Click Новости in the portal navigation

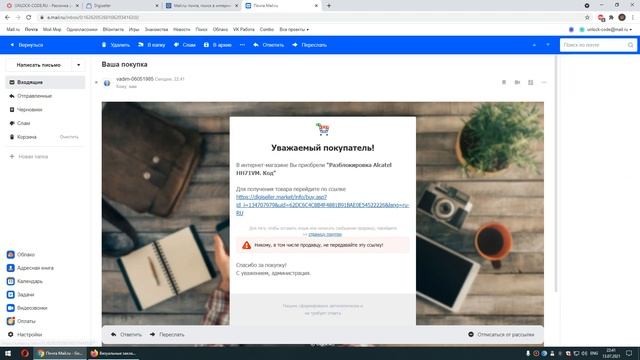click(x=181, y=29)
